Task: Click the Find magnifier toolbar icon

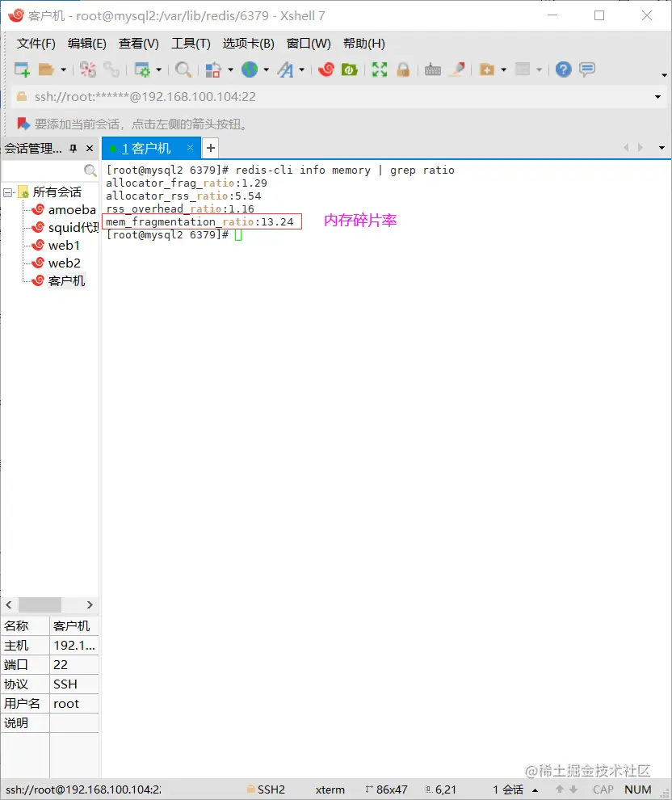Action: 183,69
